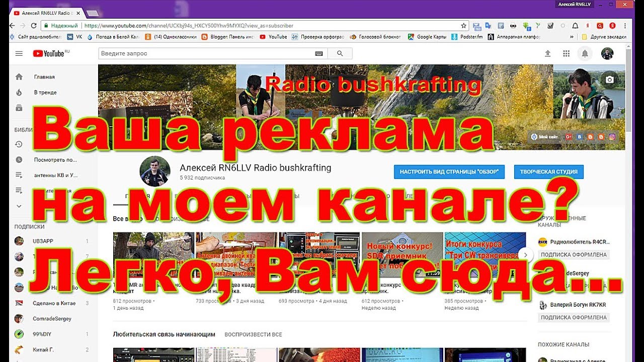
Task: Click the upload video icon
Action: tap(548, 53)
